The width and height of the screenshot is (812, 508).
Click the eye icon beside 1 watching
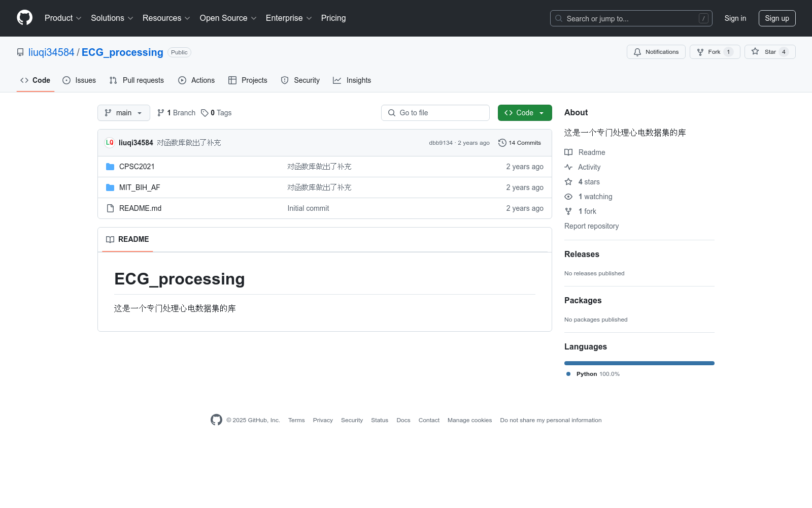tap(568, 197)
